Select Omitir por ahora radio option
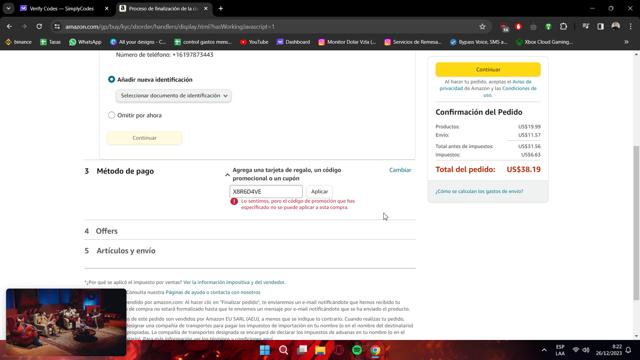 111,115
